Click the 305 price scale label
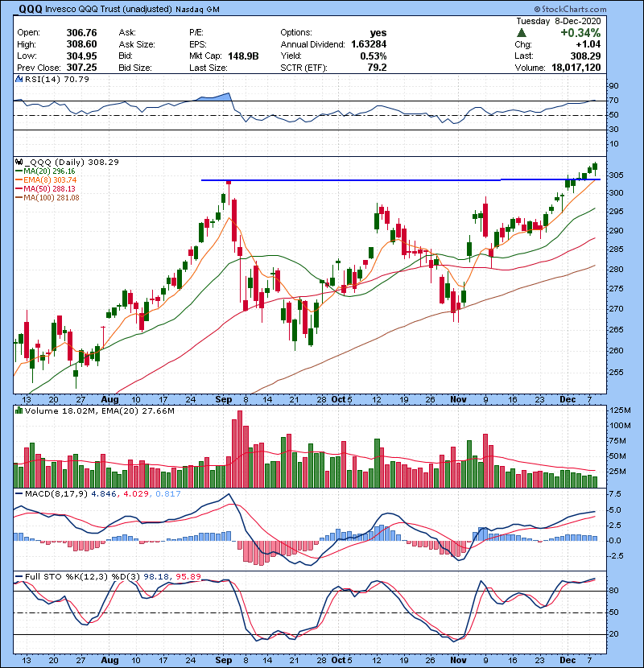This screenshot has height=668, width=644. point(616,175)
